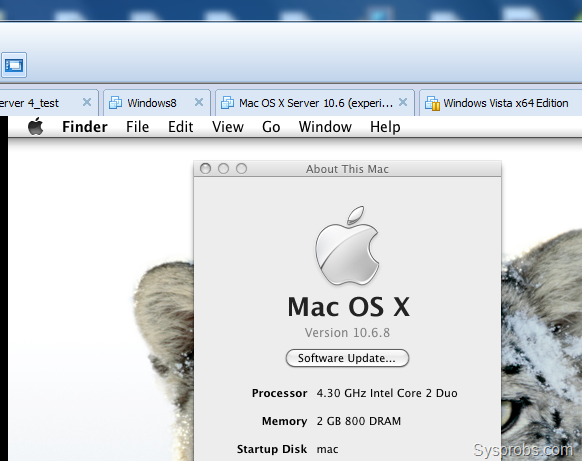This screenshot has width=582, height=461.
Task: Close the About This Mac window
Action: click(x=205, y=169)
